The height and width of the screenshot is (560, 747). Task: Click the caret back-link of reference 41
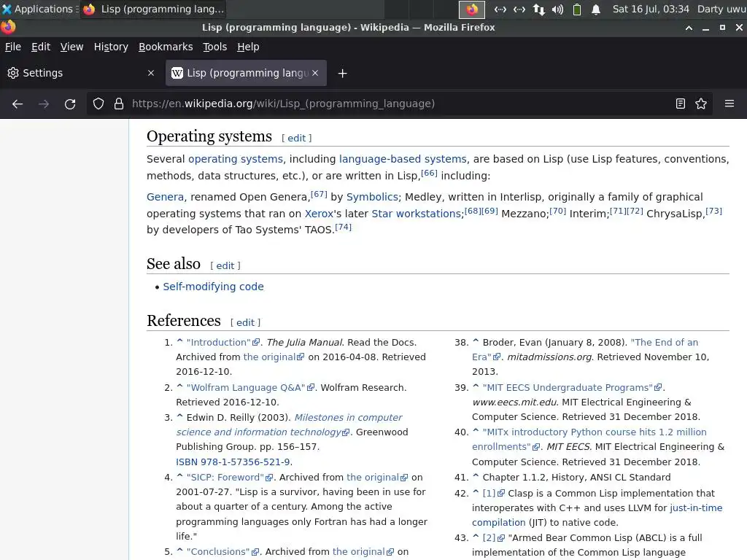point(476,476)
